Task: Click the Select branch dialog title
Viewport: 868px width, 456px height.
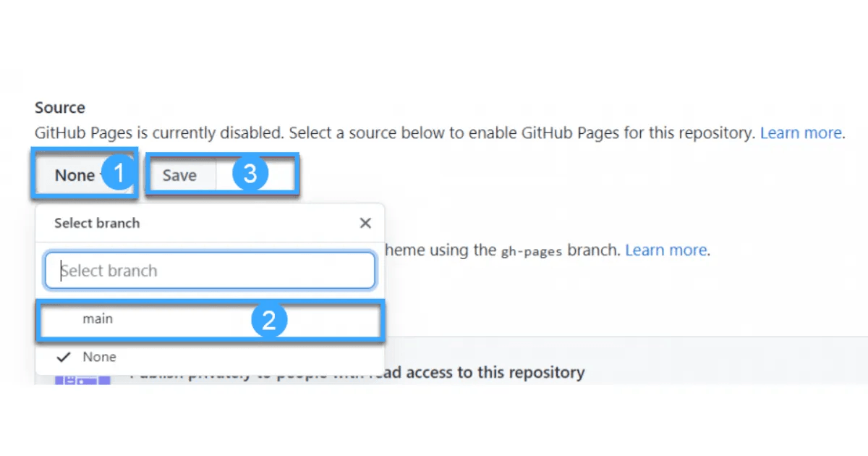Action: [x=96, y=223]
